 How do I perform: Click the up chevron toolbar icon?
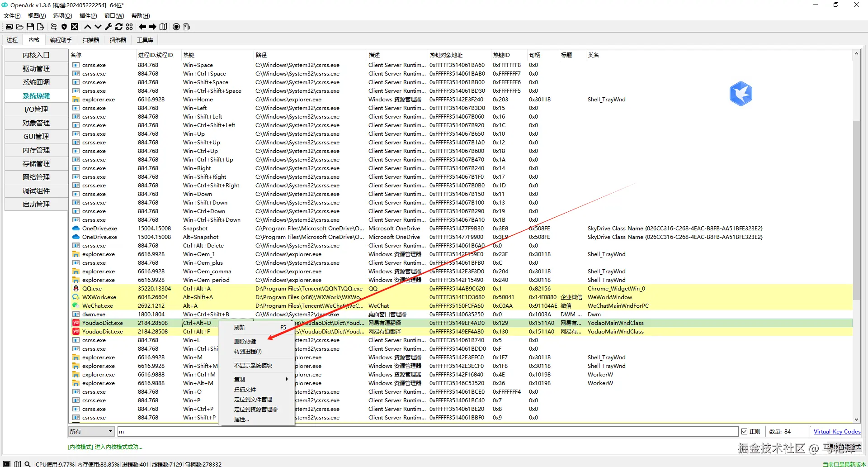tap(88, 27)
